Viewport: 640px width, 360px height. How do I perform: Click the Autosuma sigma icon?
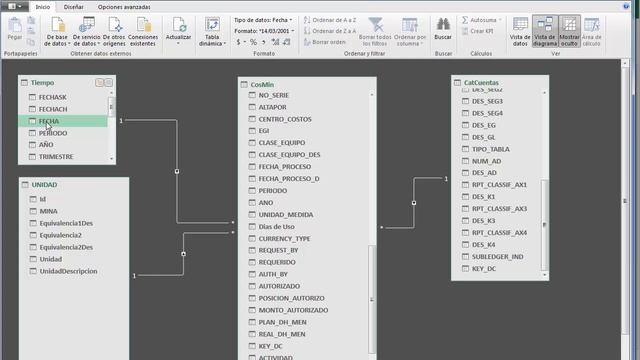point(465,20)
